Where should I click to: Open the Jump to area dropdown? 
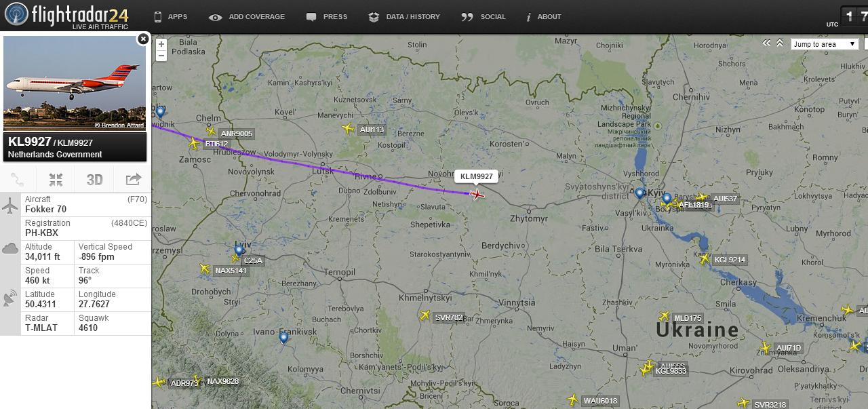click(825, 44)
